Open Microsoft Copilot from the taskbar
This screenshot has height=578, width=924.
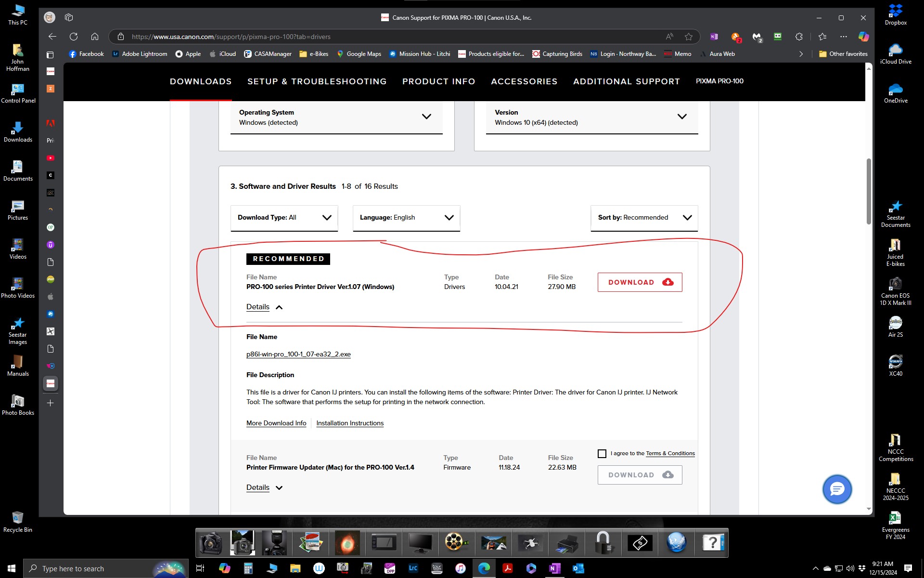tap(225, 568)
